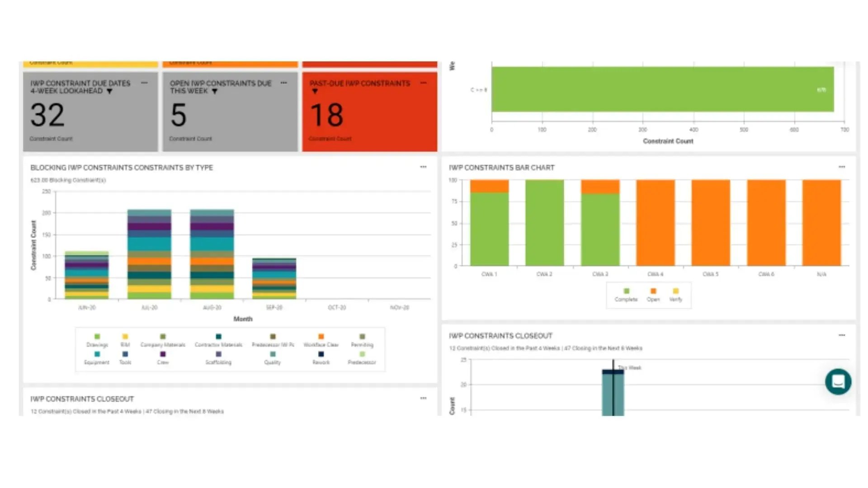Click the OCT-20 axis label
The width and height of the screenshot is (868, 488).
pyautogui.click(x=337, y=308)
